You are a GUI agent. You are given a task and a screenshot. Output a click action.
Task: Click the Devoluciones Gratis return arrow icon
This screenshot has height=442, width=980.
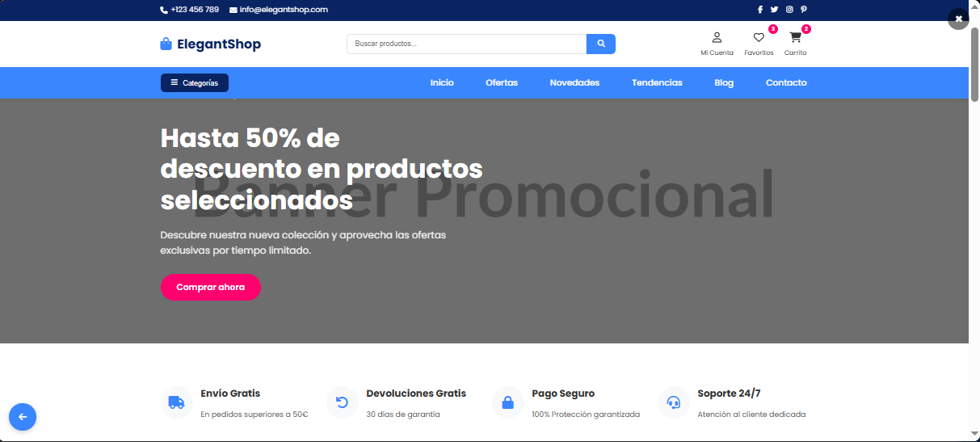tap(342, 402)
